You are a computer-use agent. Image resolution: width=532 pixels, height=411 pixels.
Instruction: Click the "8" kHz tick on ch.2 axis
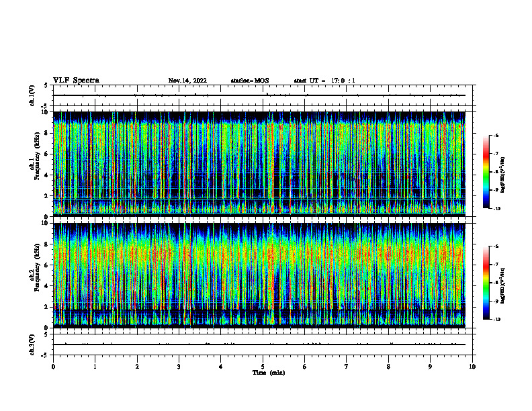(x=47, y=244)
